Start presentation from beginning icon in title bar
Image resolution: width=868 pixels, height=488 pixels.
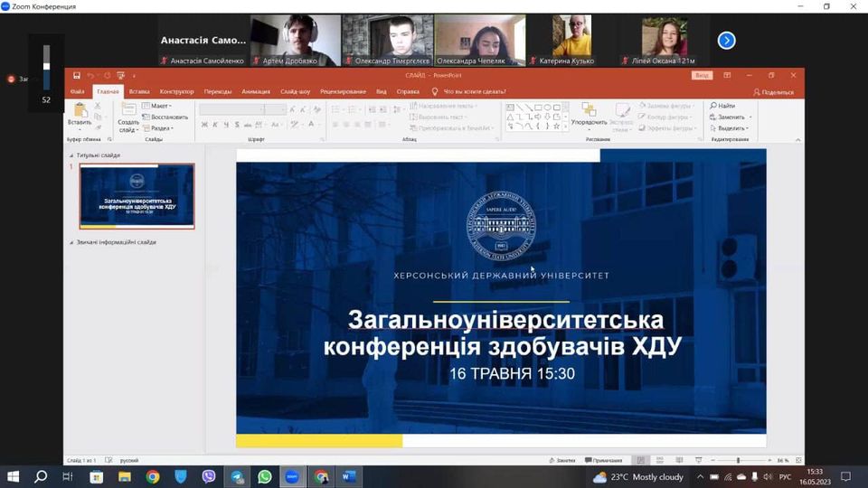pyautogui.click(x=121, y=76)
